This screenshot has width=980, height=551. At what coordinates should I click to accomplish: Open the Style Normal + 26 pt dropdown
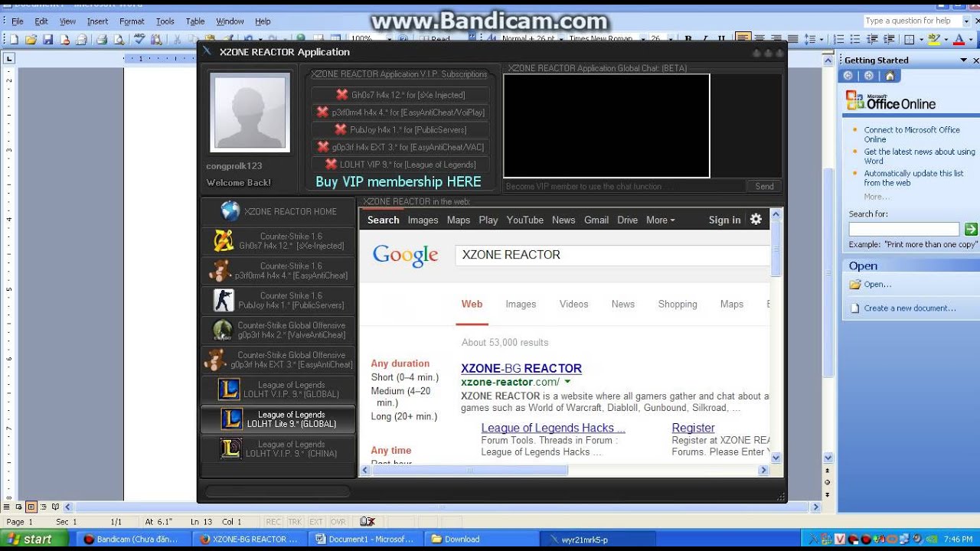[561, 38]
